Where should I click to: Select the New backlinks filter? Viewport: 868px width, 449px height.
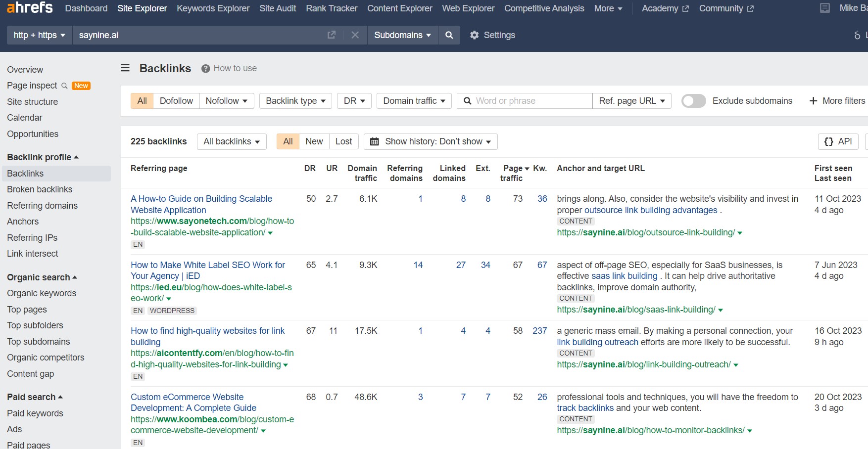(x=314, y=141)
